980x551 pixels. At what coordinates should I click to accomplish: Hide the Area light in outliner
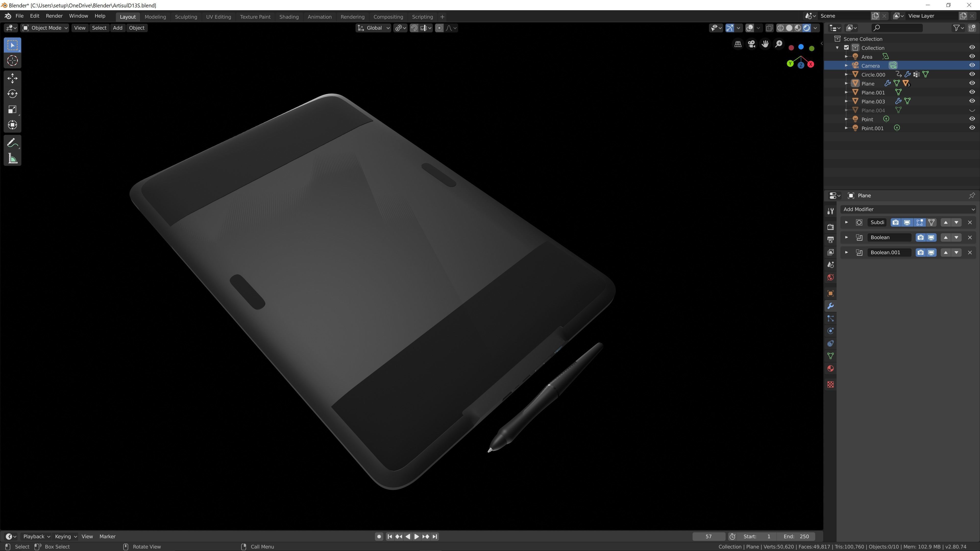pyautogui.click(x=972, y=56)
